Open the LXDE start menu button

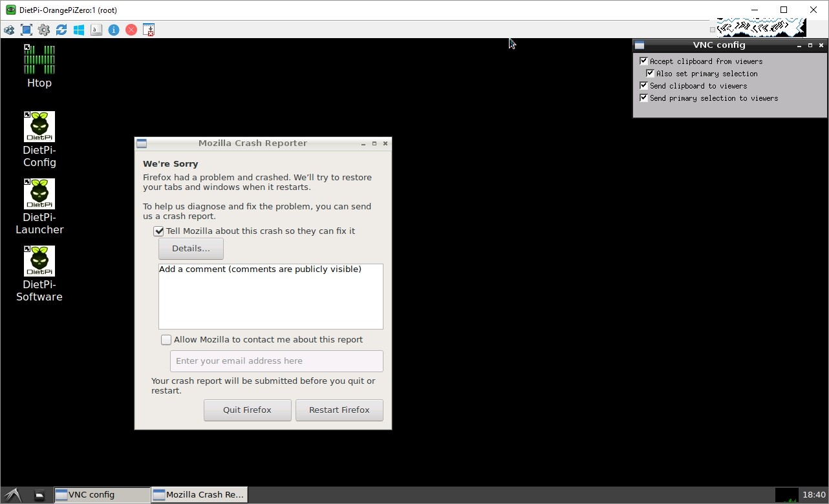tap(13, 495)
